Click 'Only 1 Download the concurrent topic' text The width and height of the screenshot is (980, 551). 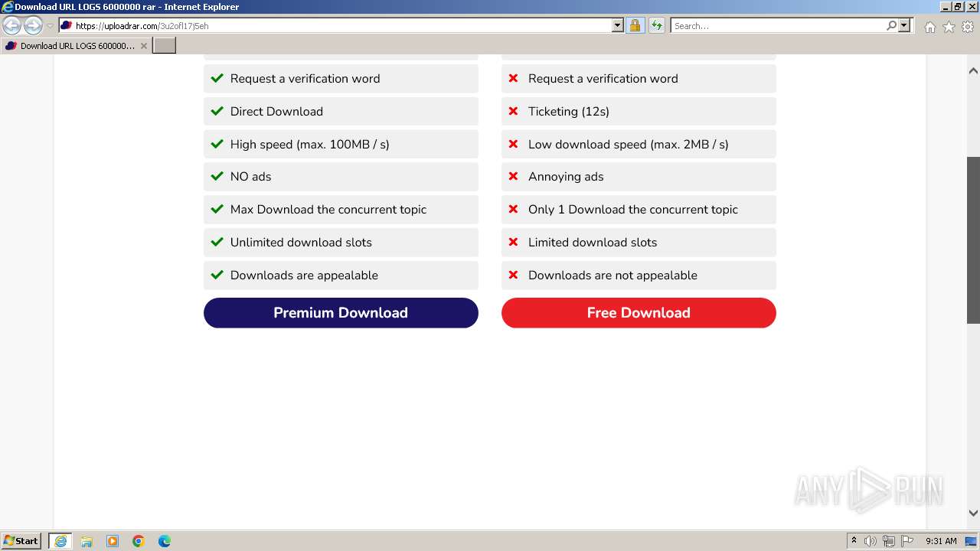(x=633, y=210)
